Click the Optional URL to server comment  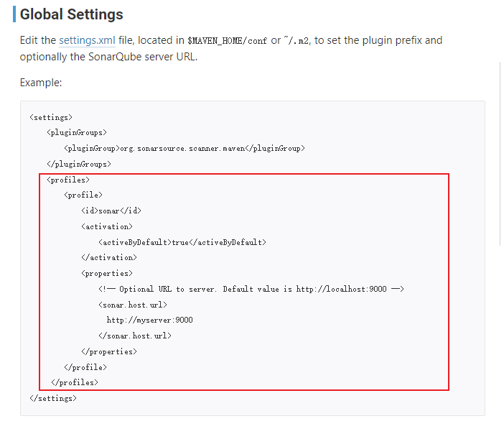click(251, 289)
